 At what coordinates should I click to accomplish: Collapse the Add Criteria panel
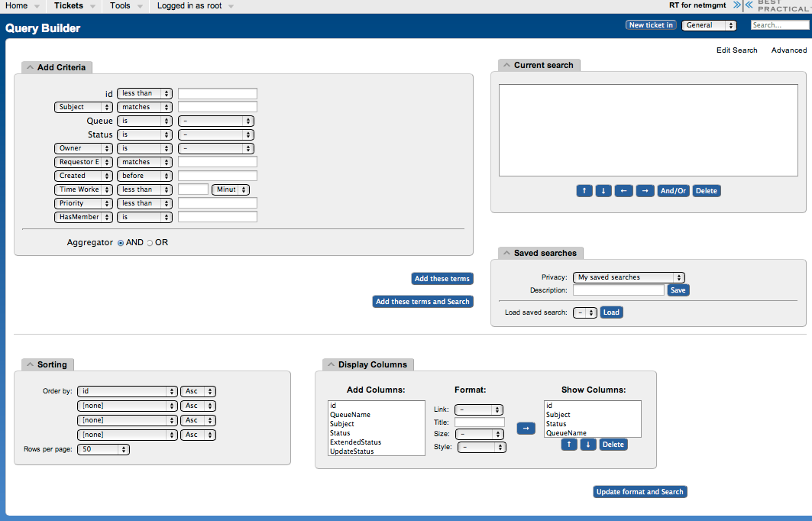30,67
